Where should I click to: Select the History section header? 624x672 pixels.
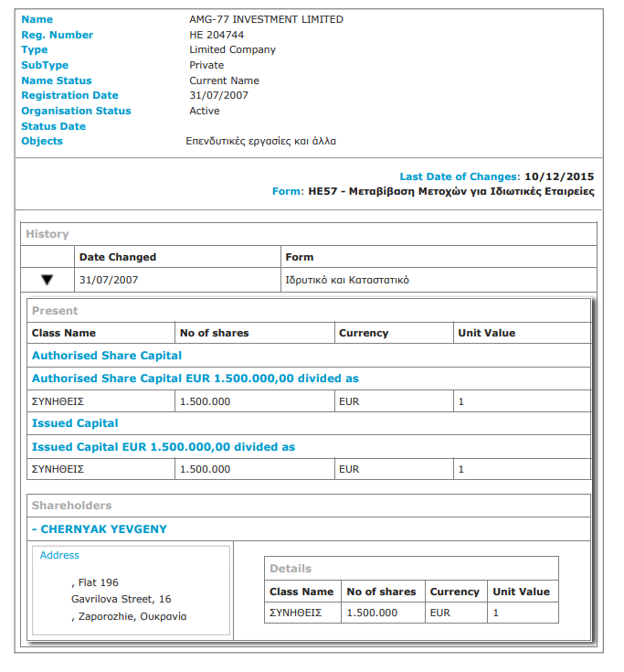click(x=48, y=234)
